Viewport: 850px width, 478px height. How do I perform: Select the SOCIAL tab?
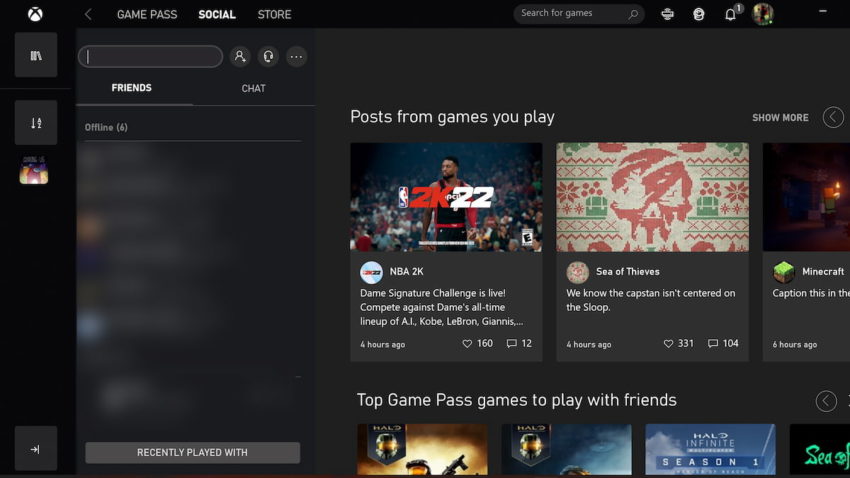217,15
